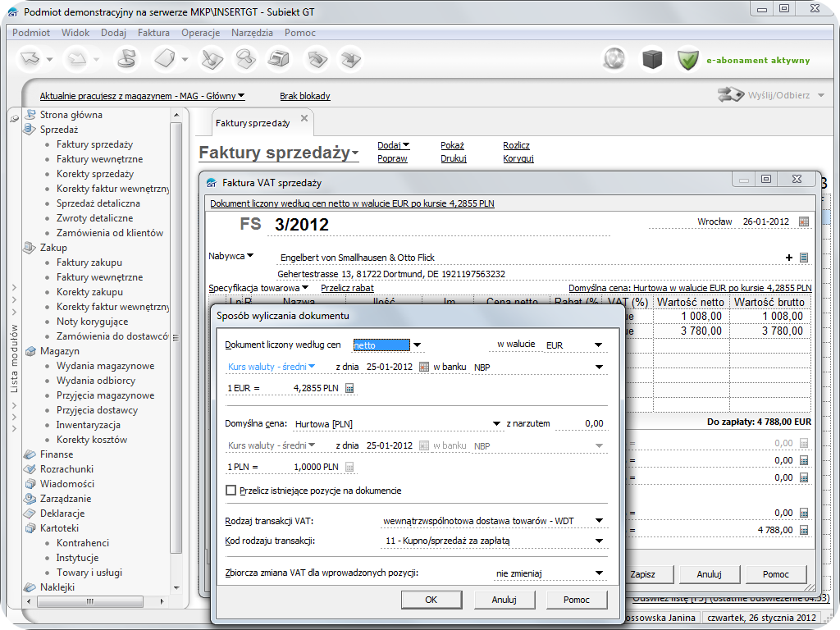Click the Rozrachunki module icon

pyautogui.click(x=30, y=469)
